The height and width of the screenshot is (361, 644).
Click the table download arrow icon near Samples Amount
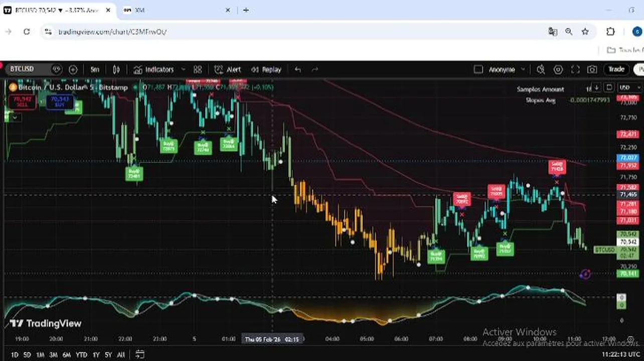[596, 88]
